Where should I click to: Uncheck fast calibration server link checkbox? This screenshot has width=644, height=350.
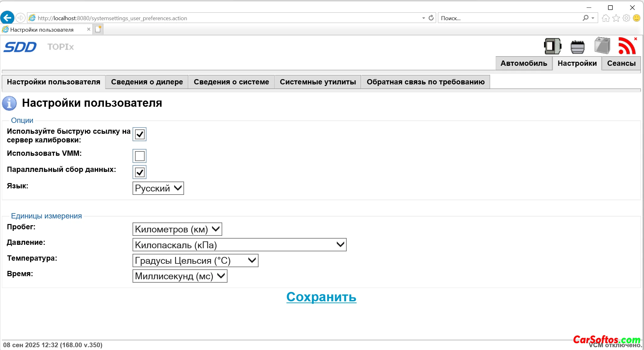click(x=140, y=134)
